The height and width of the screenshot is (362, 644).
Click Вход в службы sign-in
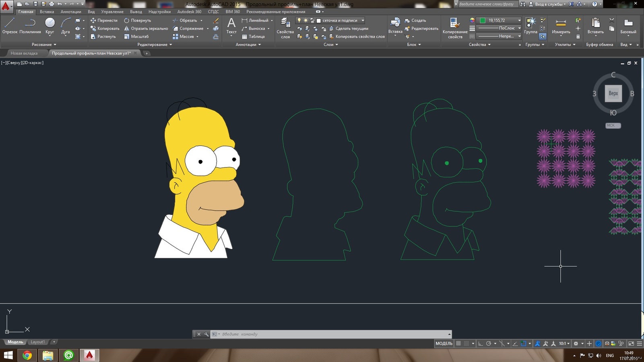(x=547, y=4)
